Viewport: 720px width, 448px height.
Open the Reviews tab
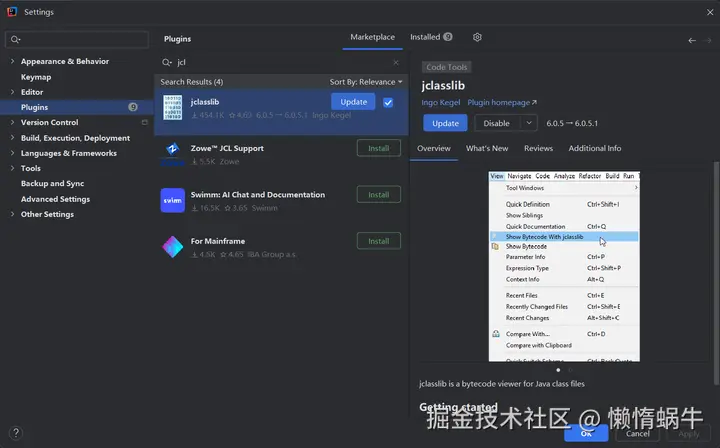[538, 148]
